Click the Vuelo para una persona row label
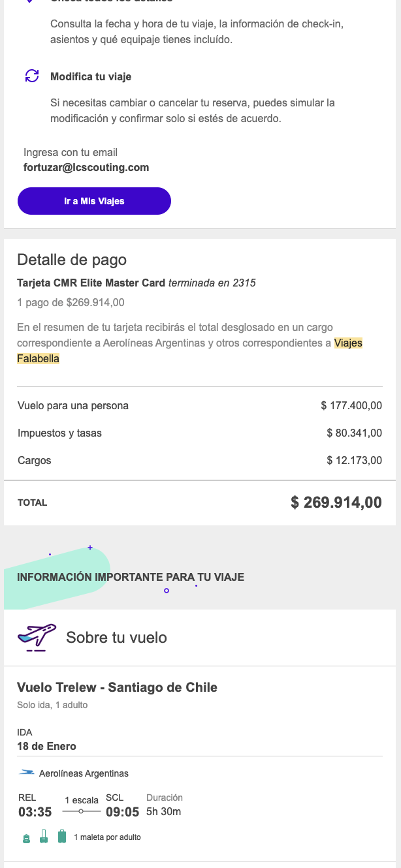The width and height of the screenshot is (401, 868). pos(73,406)
